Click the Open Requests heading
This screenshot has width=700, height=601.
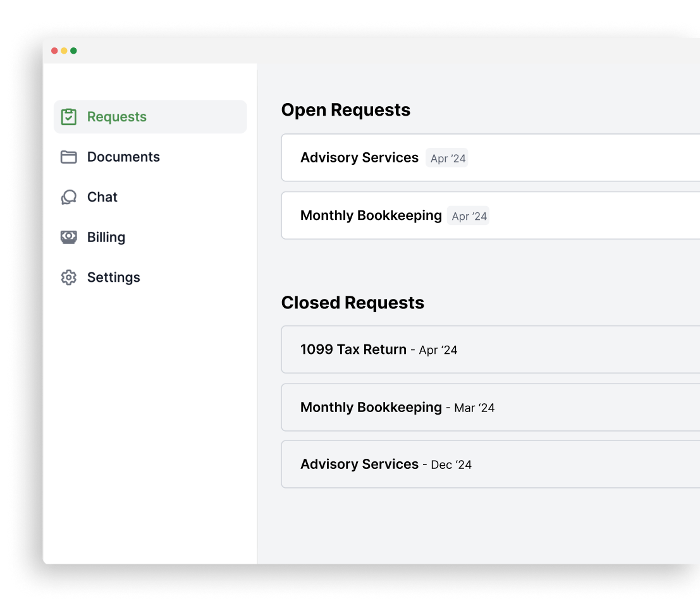(345, 110)
